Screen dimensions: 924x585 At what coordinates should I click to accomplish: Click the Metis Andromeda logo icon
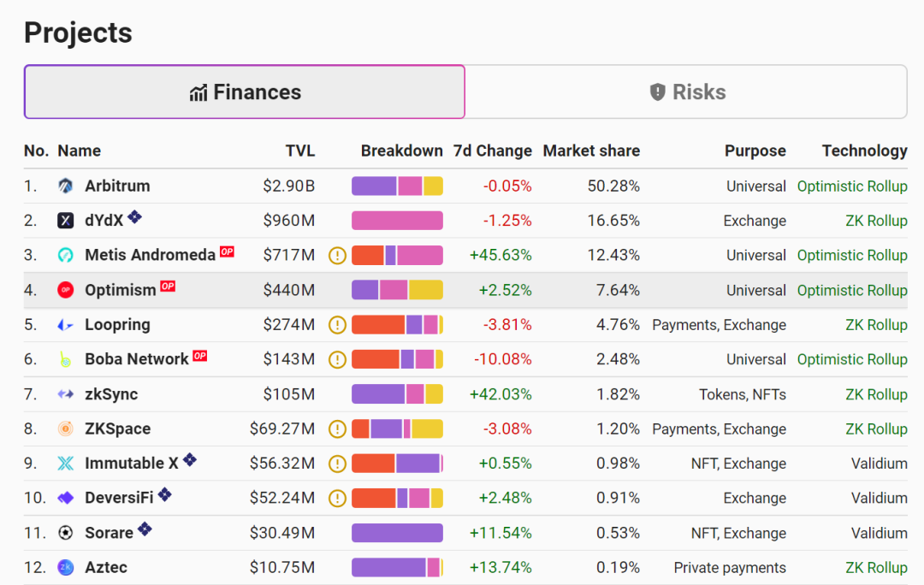66,256
